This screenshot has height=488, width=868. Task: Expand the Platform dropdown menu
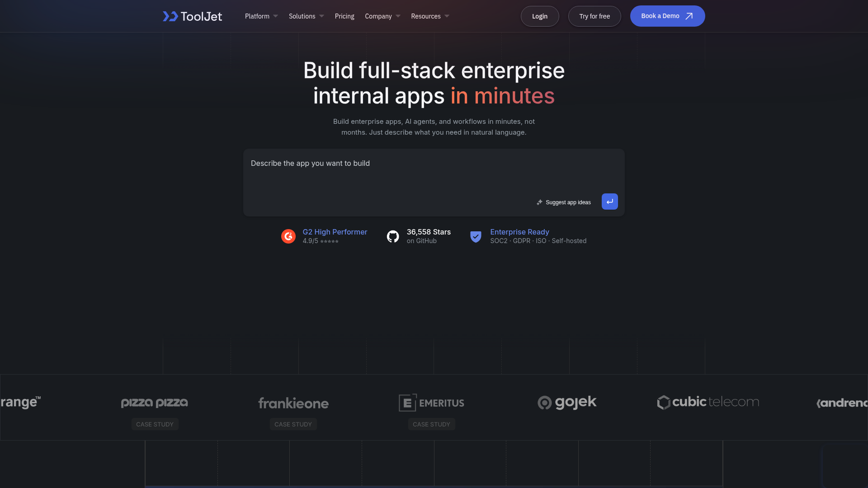click(261, 16)
